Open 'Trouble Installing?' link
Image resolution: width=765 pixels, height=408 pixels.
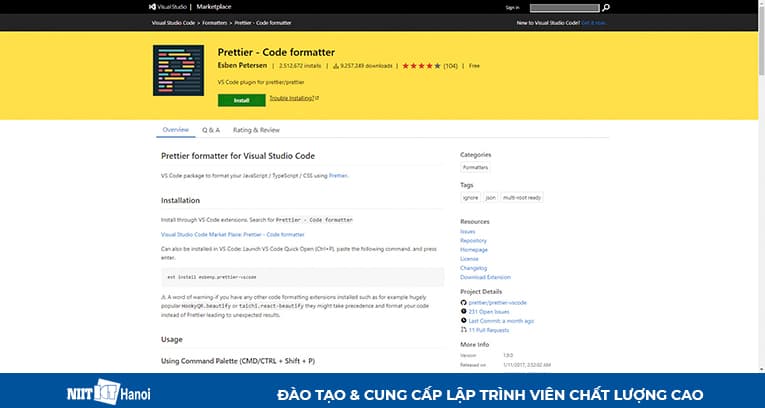pos(294,98)
